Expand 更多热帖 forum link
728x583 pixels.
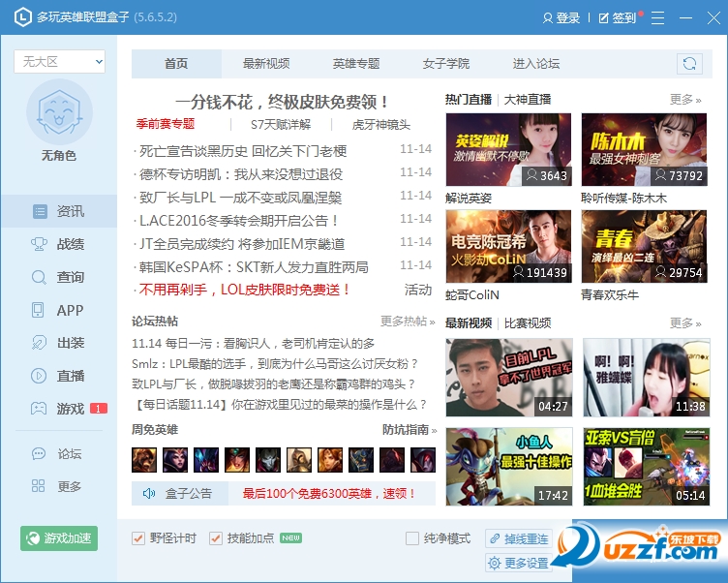point(408,321)
